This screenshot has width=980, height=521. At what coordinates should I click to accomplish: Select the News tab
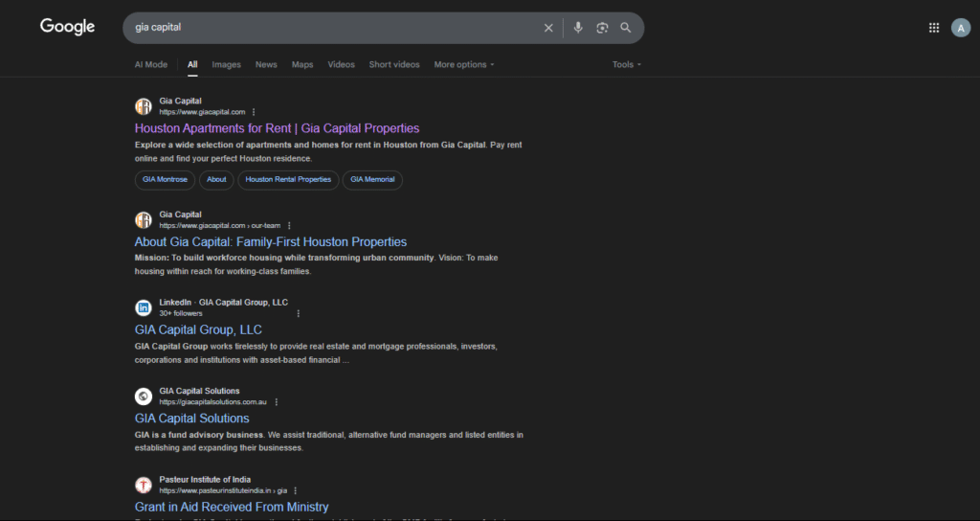click(266, 65)
